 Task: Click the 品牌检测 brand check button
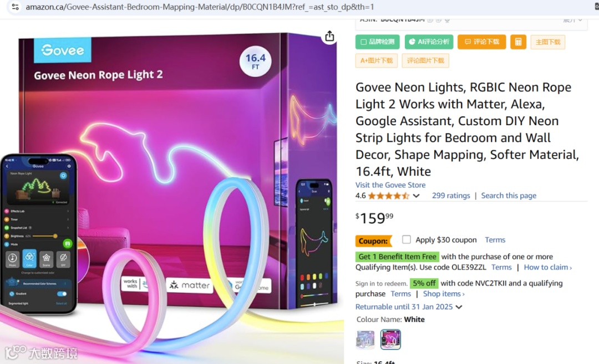378,42
